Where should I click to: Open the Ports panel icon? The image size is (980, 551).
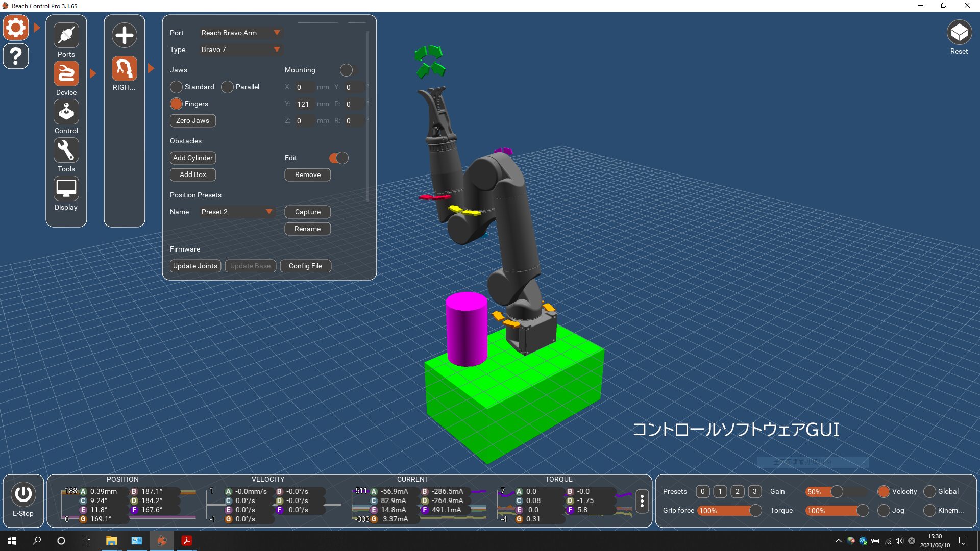click(x=66, y=35)
